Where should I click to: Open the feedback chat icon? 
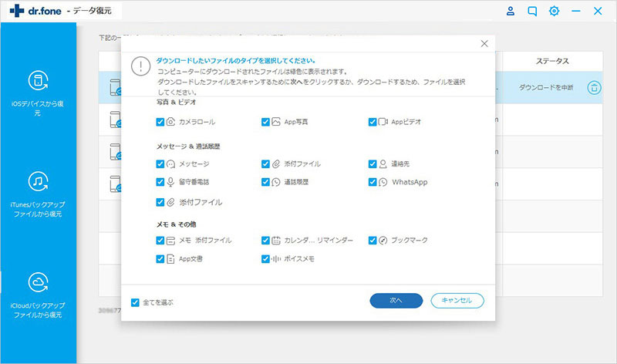[x=532, y=12]
